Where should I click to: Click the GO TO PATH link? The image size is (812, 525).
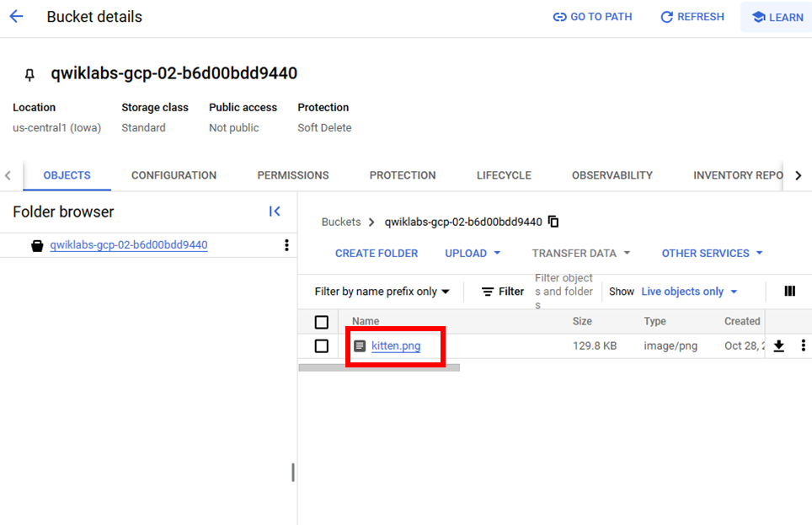pyautogui.click(x=592, y=17)
